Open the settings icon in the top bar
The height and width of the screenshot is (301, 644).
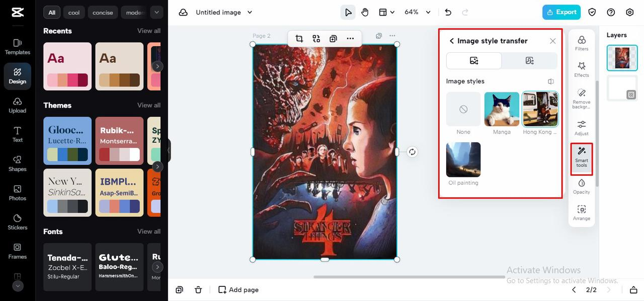(x=630, y=12)
